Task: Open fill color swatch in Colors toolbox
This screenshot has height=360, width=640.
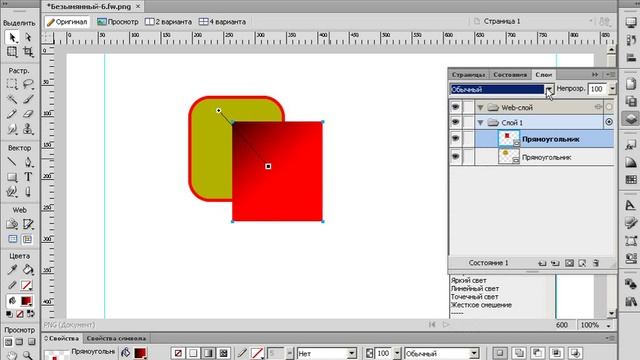Action: (x=26, y=301)
